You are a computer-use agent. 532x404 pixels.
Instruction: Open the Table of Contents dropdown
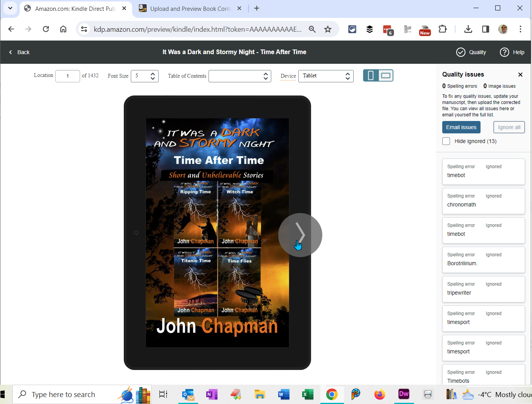tap(239, 76)
